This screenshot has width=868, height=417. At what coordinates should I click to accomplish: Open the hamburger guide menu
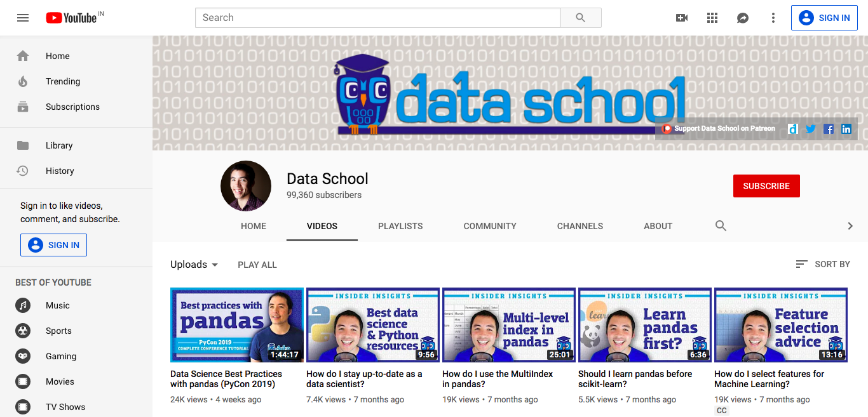click(23, 18)
